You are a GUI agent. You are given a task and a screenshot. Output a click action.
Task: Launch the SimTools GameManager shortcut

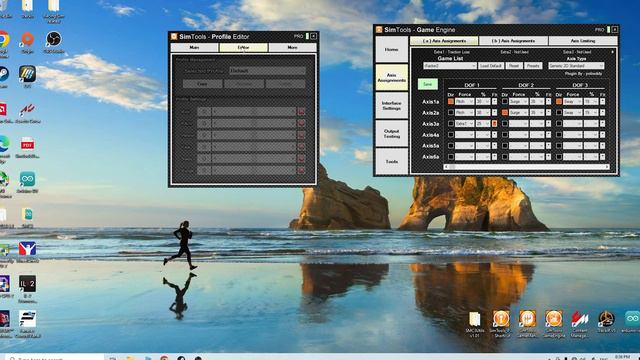(527, 319)
